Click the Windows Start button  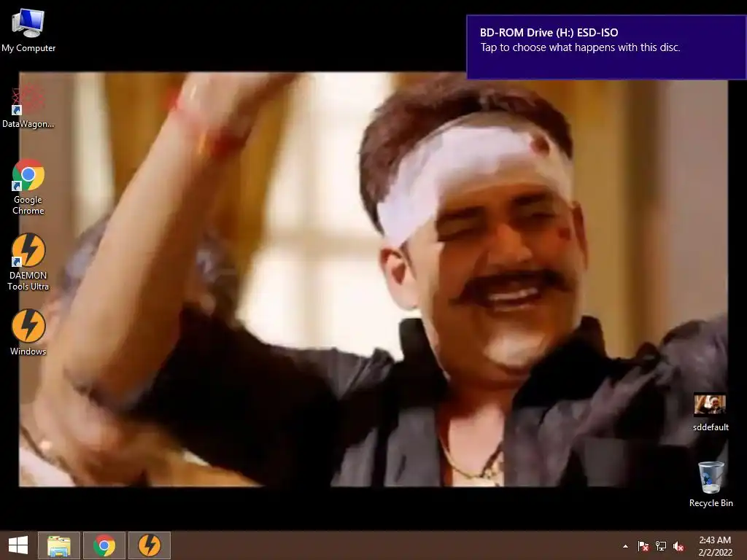coord(18,545)
